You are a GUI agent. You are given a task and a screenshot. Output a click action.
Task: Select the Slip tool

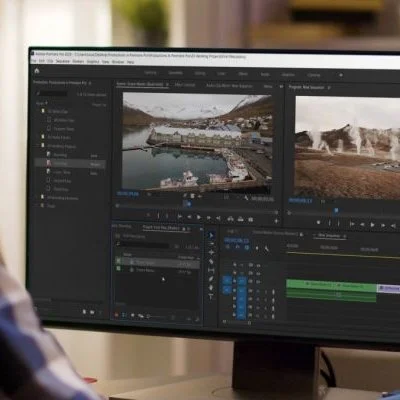click(x=211, y=270)
